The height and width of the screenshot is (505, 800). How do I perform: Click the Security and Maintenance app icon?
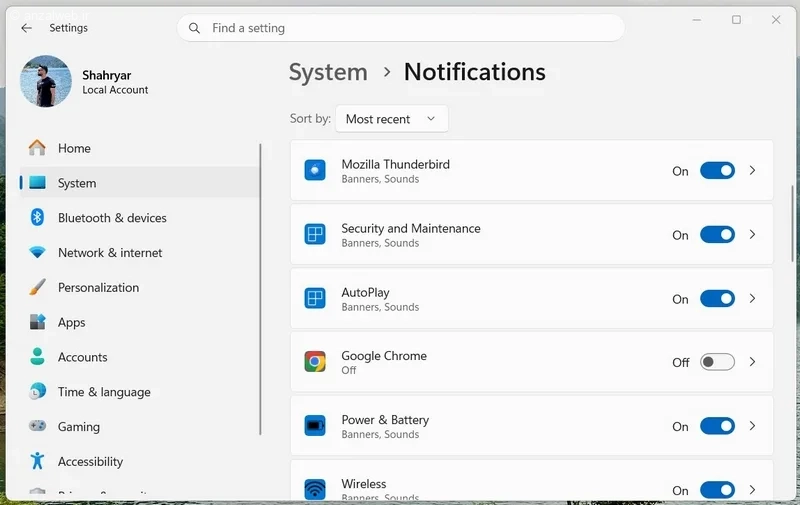315,235
